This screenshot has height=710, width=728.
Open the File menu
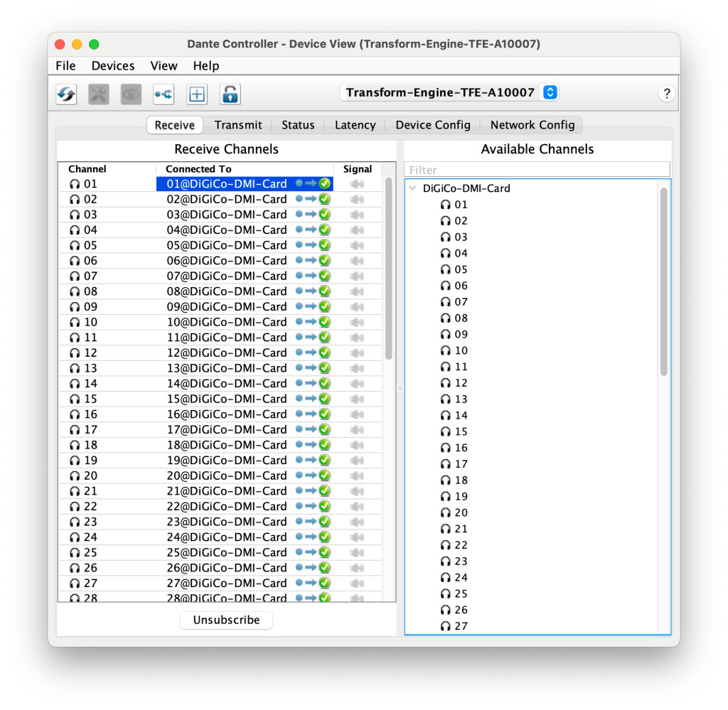pyautogui.click(x=65, y=66)
